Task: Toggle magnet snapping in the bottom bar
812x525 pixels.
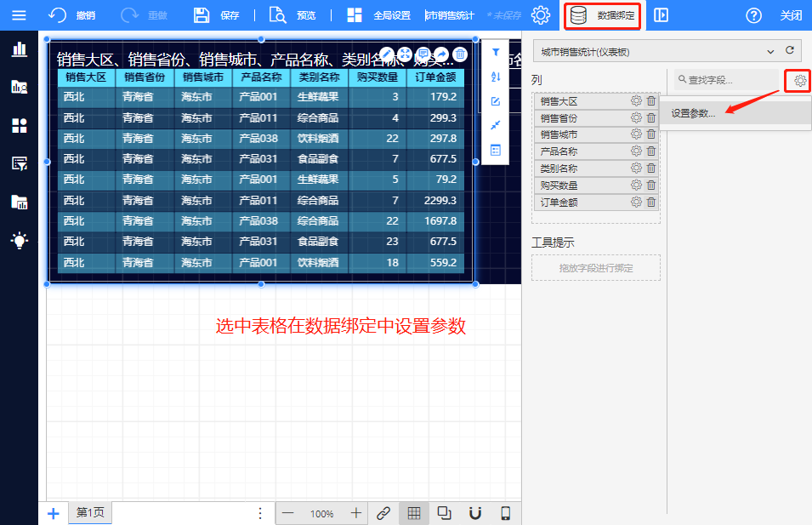Action: [x=475, y=513]
